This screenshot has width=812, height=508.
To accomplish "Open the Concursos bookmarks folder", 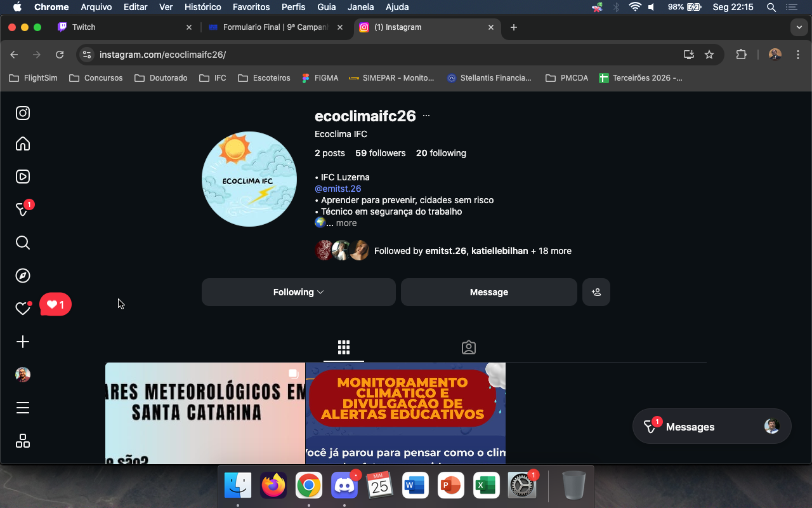I will coord(96,78).
